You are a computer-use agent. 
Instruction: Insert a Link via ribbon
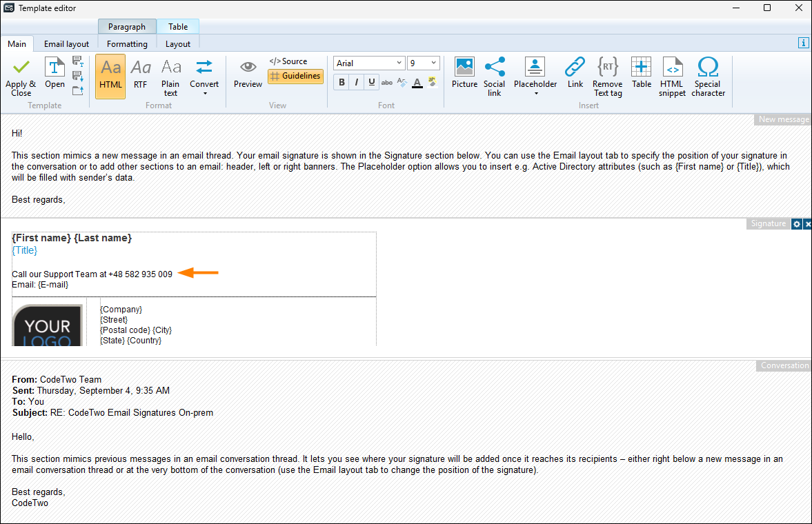[575, 73]
